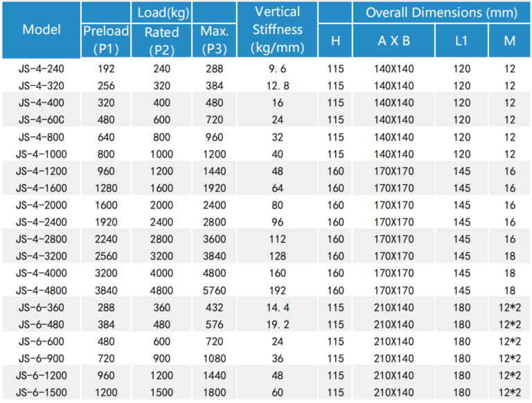532x403 pixels.
Task: Click 170X170 dimension in JS-4-1200 row
Action: (394, 171)
